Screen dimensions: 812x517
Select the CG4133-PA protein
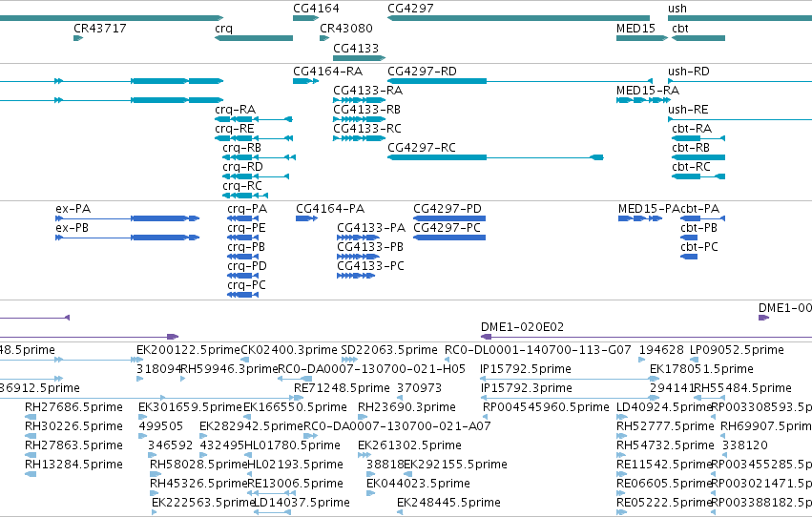tap(358, 238)
